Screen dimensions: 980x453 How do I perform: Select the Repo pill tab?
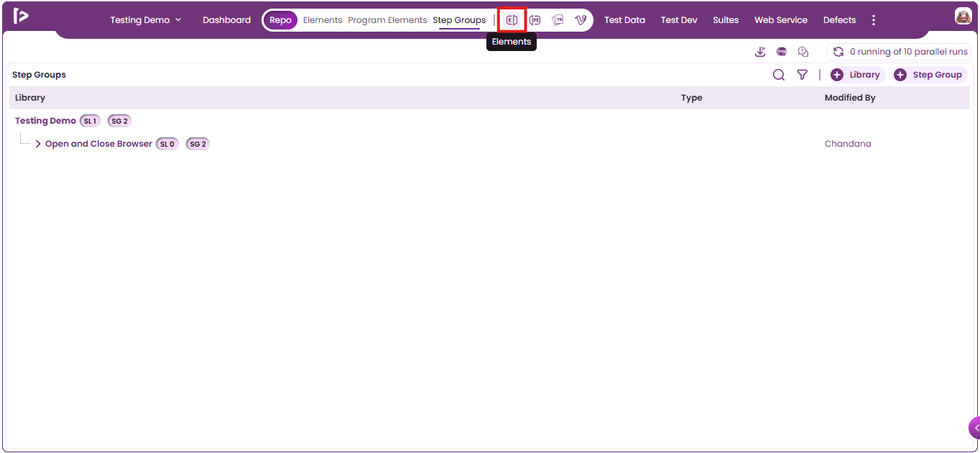pyautogui.click(x=280, y=20)
